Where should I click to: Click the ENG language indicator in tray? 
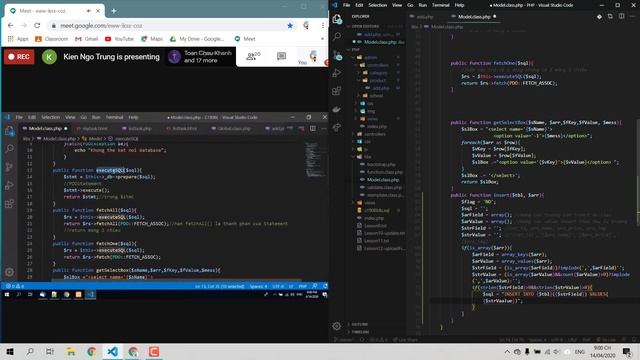click(x=580, y=351)
